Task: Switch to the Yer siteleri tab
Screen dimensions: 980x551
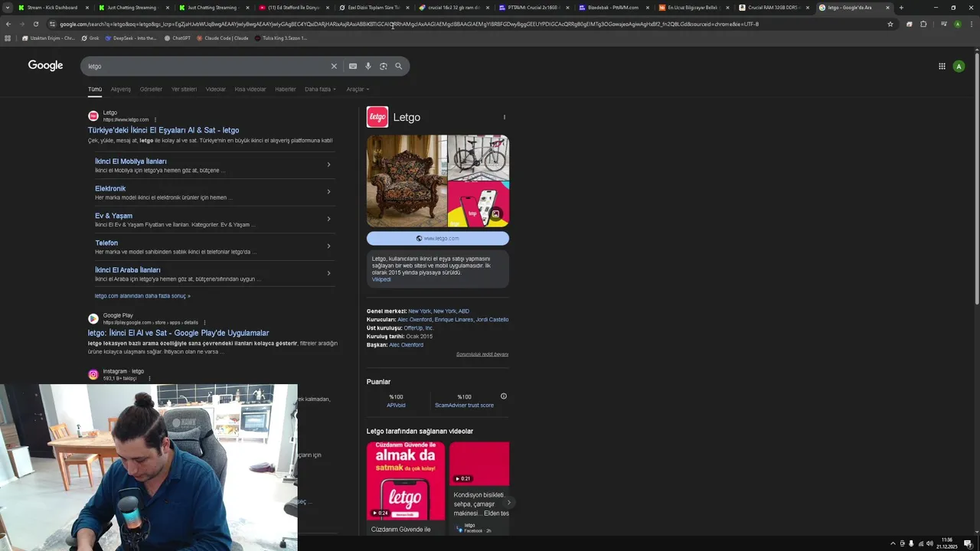Action: click(x=184, y=90)
